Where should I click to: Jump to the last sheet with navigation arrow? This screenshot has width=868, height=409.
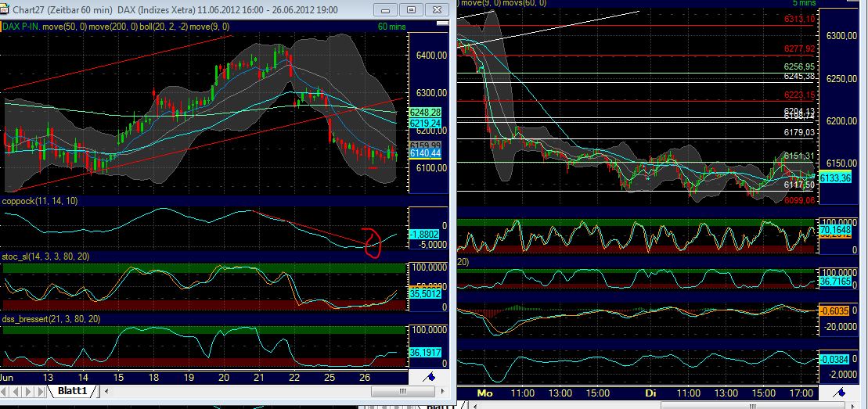pyautogui.click(x=41, y=392)
